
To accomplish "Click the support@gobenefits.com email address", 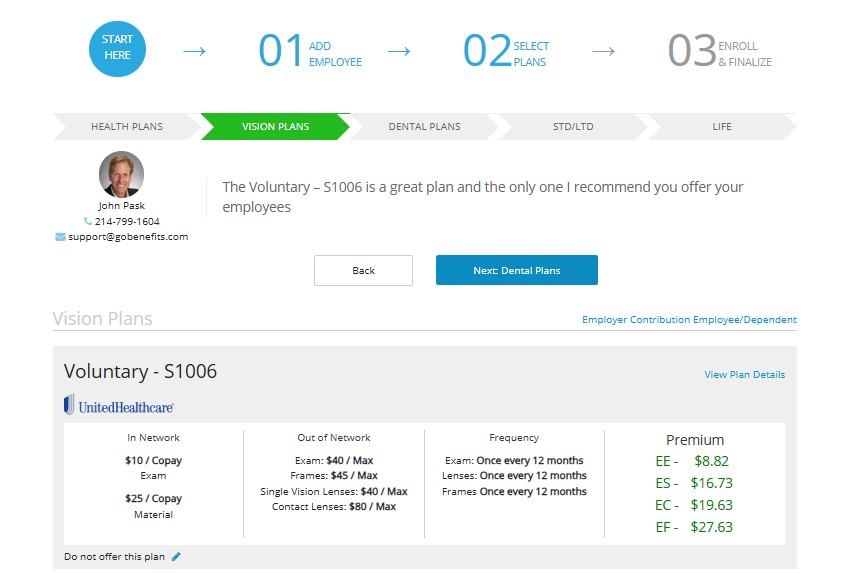I will pyautogui.click(x=128, y=237).
